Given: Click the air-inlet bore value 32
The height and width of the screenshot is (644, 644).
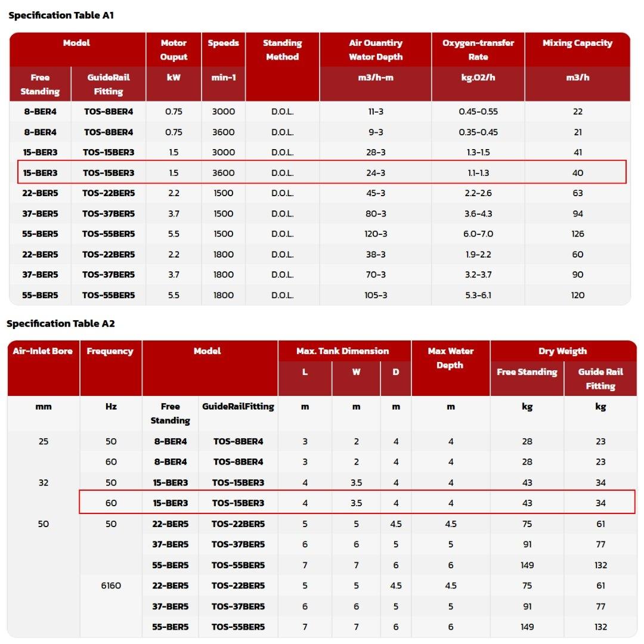Looking at the screenshot, I should 44,482.
